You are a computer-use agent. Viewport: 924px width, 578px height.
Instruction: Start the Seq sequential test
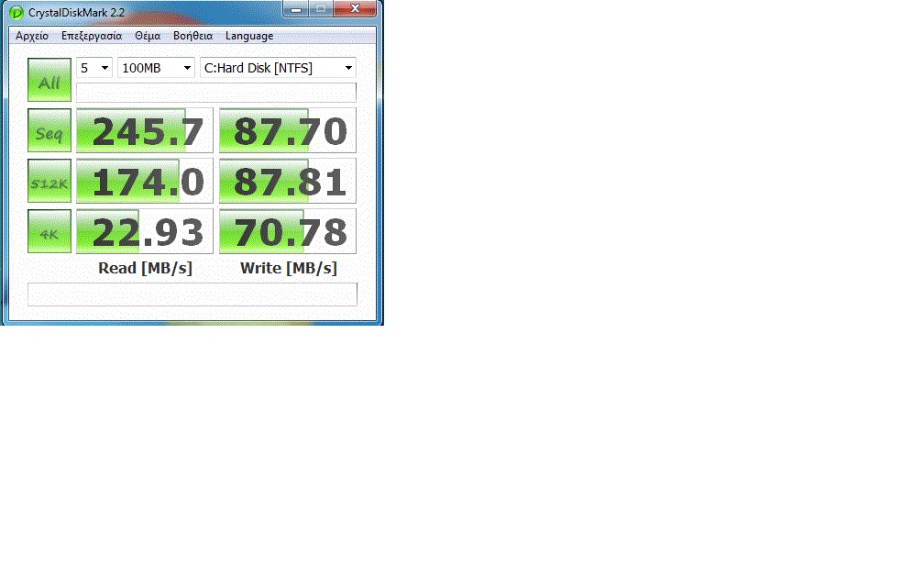point(49,130)
